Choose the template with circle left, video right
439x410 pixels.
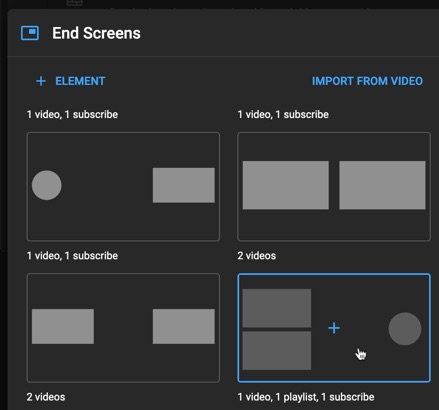[123, 187]
